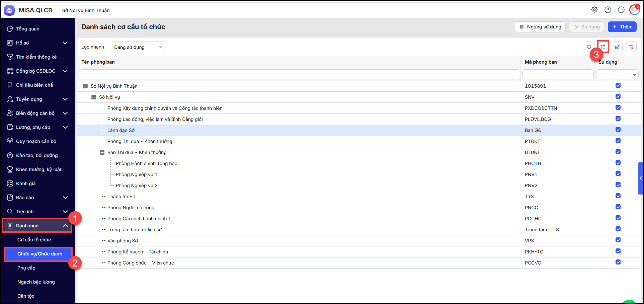The image size is (644, 304).
Task: Open the chat messages icon in header
Action: click(x=621, y=10)
